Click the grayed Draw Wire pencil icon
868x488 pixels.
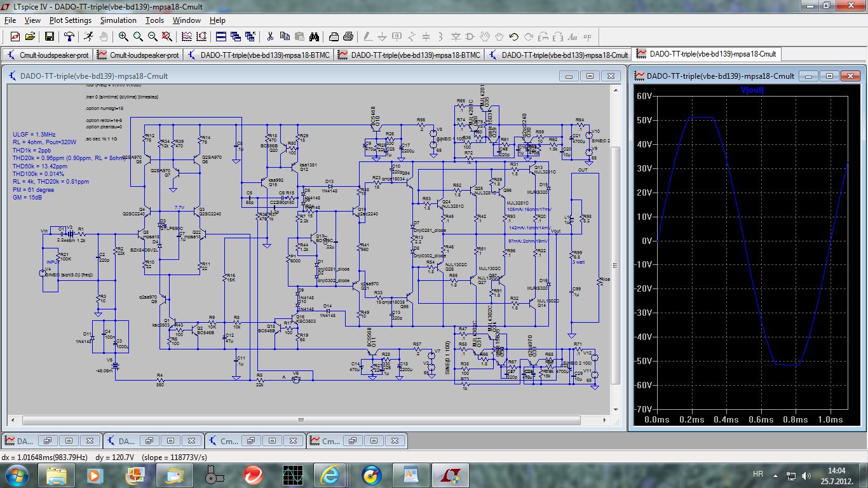(368, 36)
